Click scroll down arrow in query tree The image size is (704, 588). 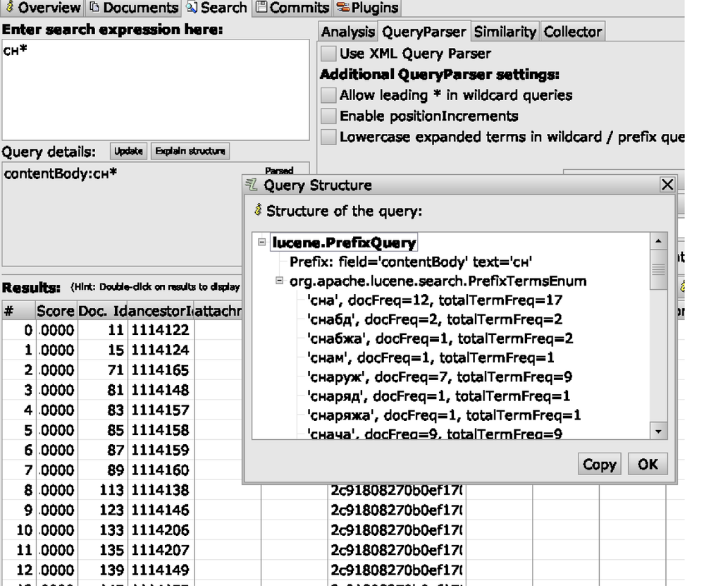point(658,431)
